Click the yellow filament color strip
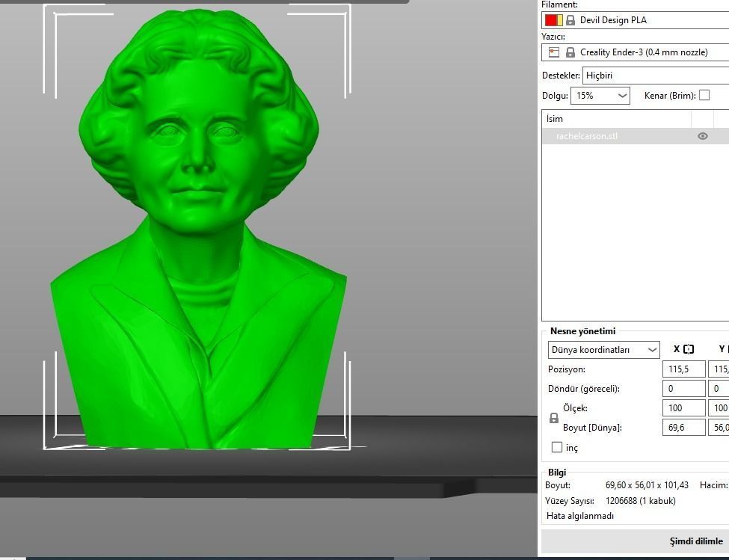The width and height of the screenshot is (729, 560). click(x=560, y=20)
